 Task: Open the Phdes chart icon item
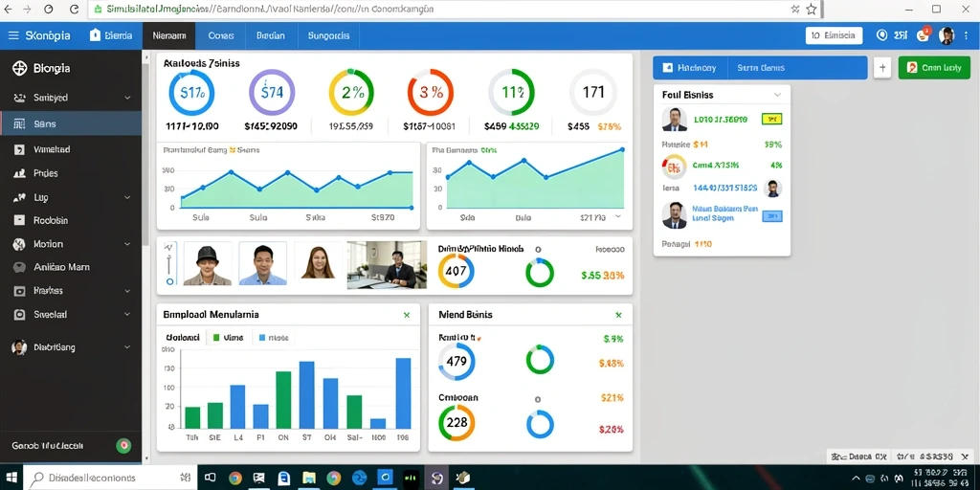19,173
